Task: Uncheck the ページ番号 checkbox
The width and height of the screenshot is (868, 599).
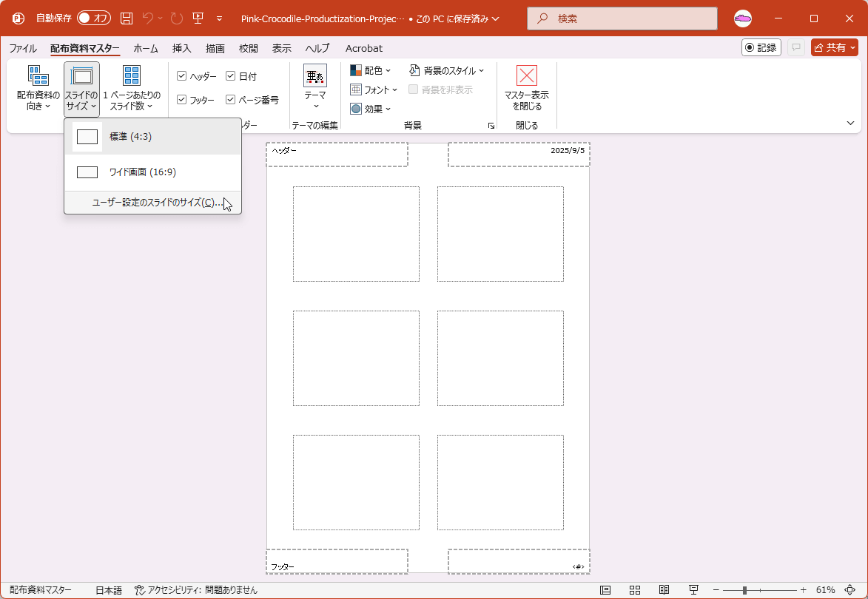Action: pos(230,100)
